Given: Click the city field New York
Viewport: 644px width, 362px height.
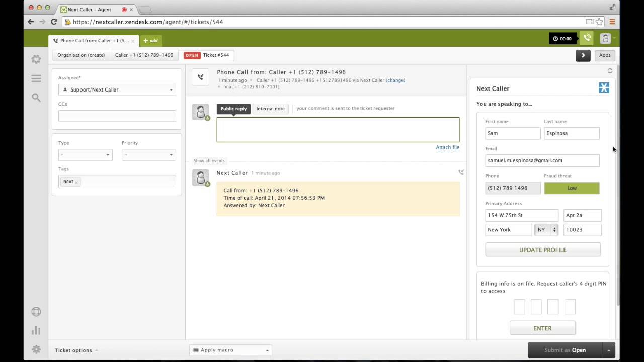Looking at the screenshot, I should [509, 230].
